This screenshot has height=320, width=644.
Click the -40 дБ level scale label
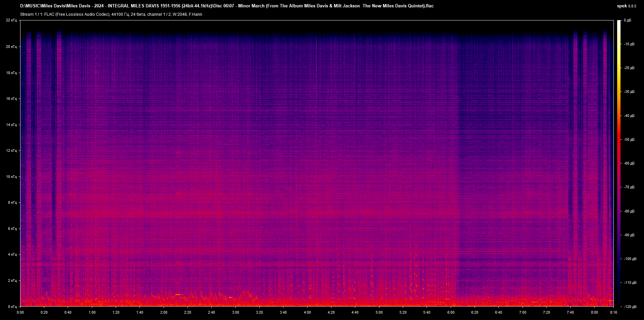coord(629,116)
